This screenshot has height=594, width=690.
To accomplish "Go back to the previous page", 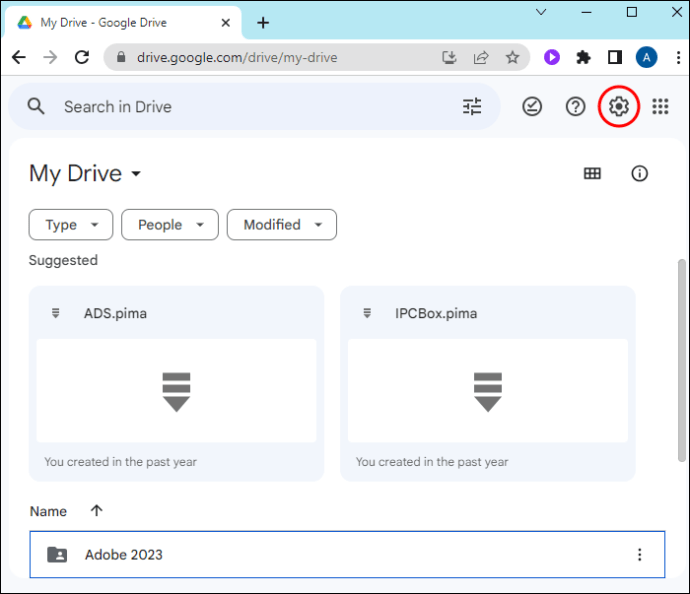I will [x=19, y=57].
